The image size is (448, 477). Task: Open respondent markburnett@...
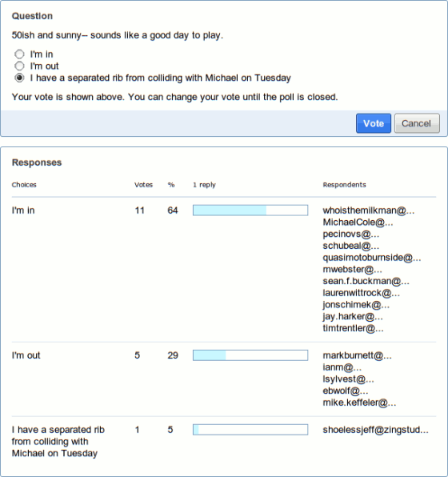click(357, 355)
